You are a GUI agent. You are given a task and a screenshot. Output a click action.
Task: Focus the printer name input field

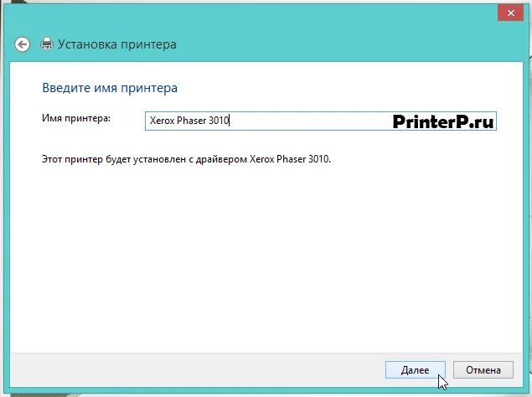[x=321, y=121]
